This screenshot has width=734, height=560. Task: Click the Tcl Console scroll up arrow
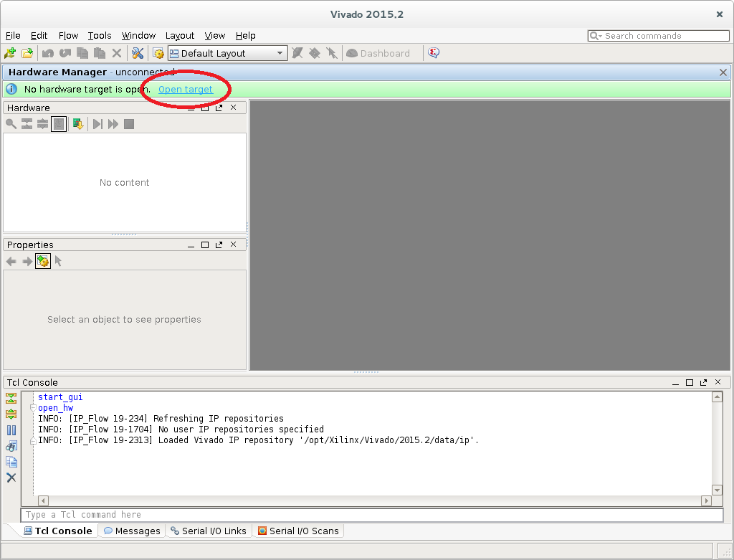pos(717,397)
